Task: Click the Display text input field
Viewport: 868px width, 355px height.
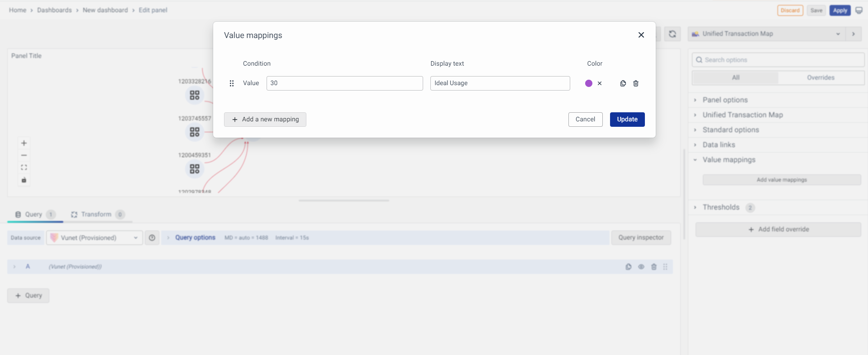Action: click(500, 83)
